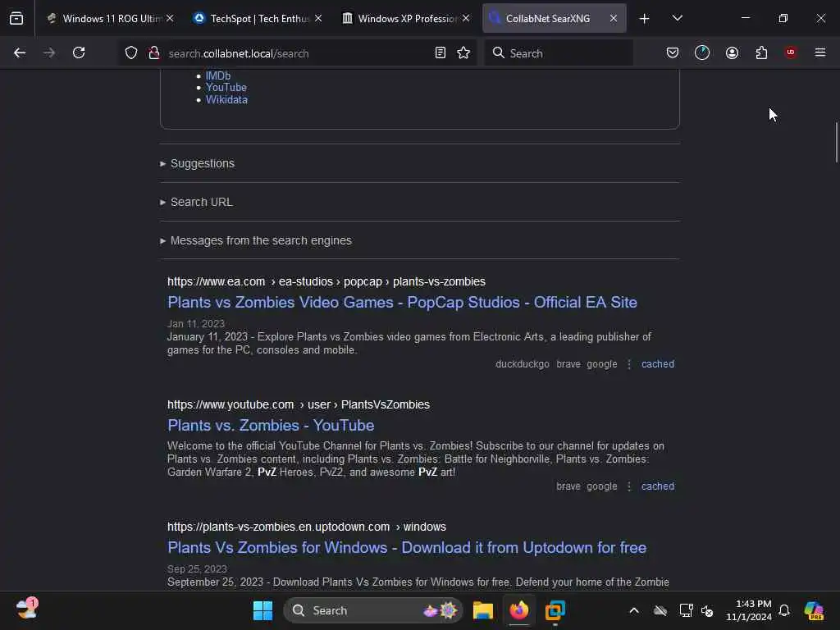Save page to Pocket
The height and width of the screenshot is (630, 840).
673,52
